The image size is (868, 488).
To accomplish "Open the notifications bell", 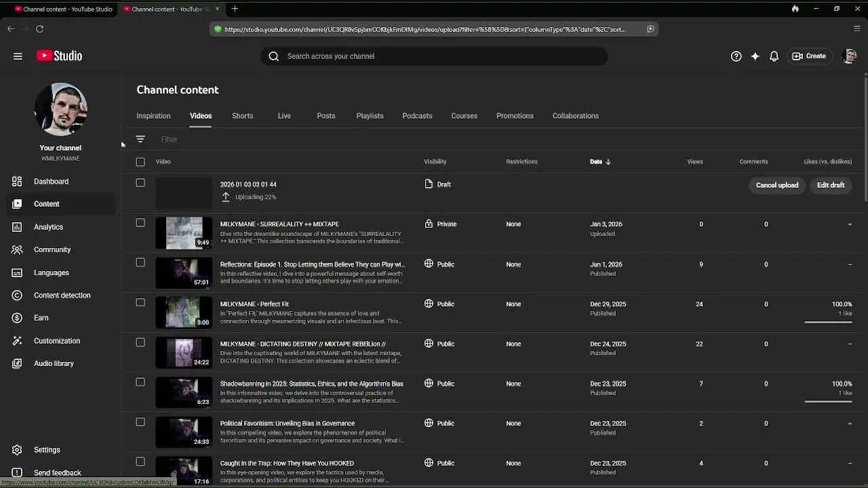I will (x=774, y=56).
